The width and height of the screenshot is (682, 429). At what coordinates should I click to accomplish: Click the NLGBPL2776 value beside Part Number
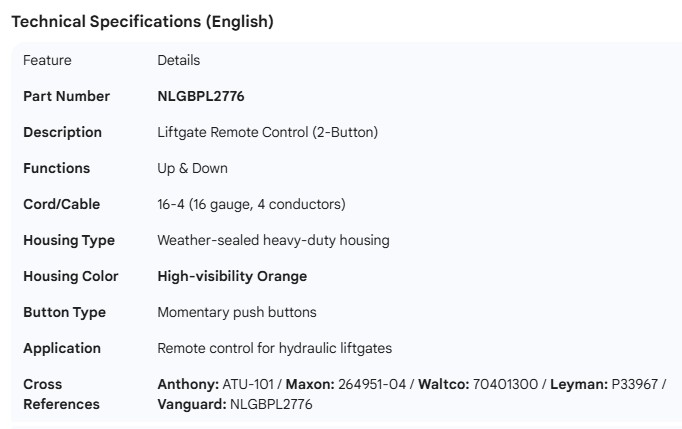pyautogui.click(x=200, y=96)
